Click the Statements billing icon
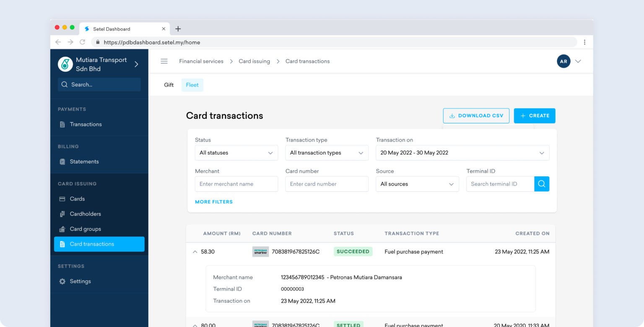 point(62,161)
